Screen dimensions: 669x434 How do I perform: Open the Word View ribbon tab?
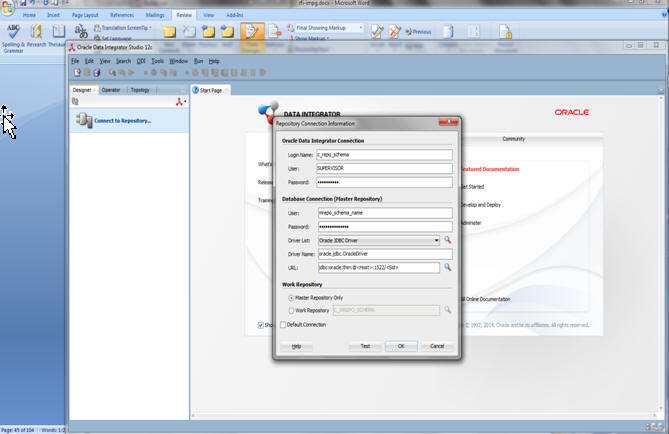pos(209,15)
